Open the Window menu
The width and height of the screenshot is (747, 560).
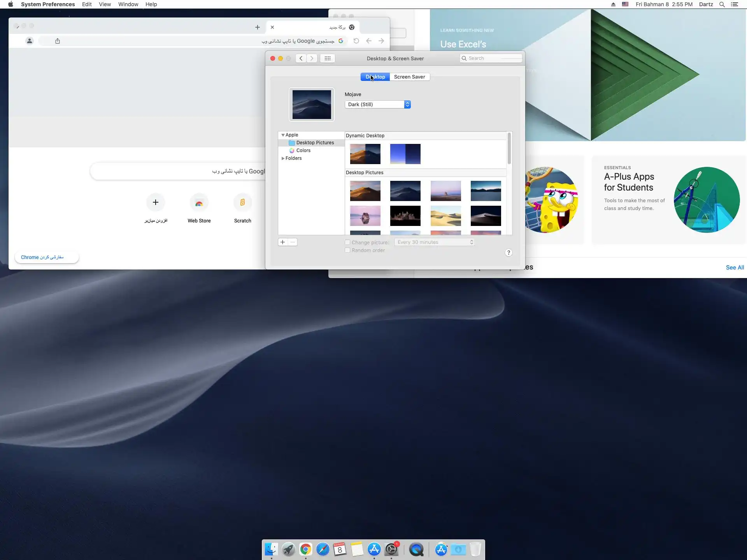pyautogui.click(x=128, y=4)
